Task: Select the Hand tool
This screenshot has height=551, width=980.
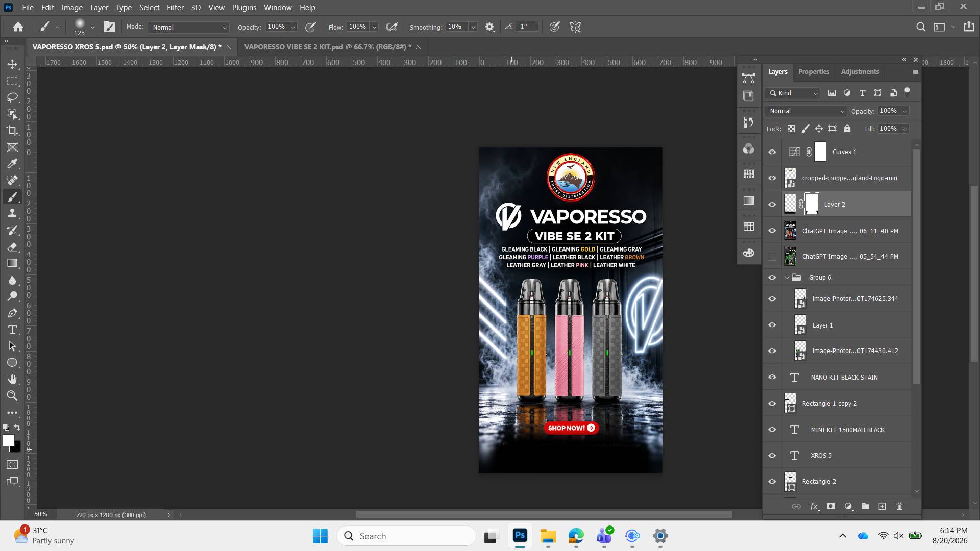Action: (x=12, y=379)
